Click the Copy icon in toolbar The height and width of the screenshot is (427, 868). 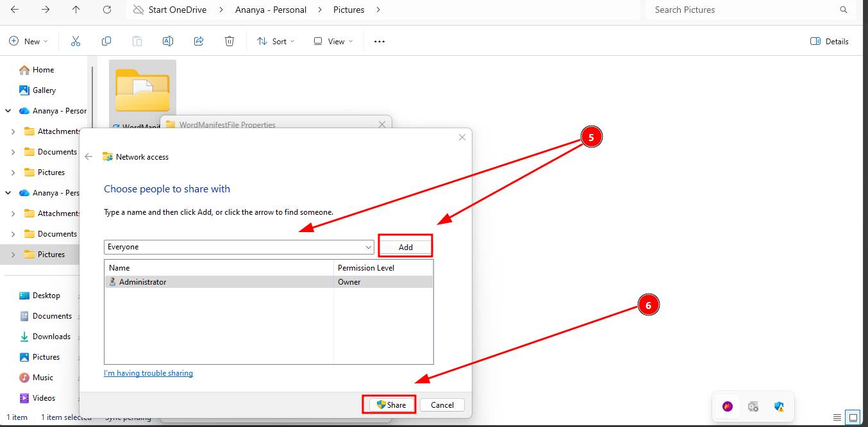106,41
